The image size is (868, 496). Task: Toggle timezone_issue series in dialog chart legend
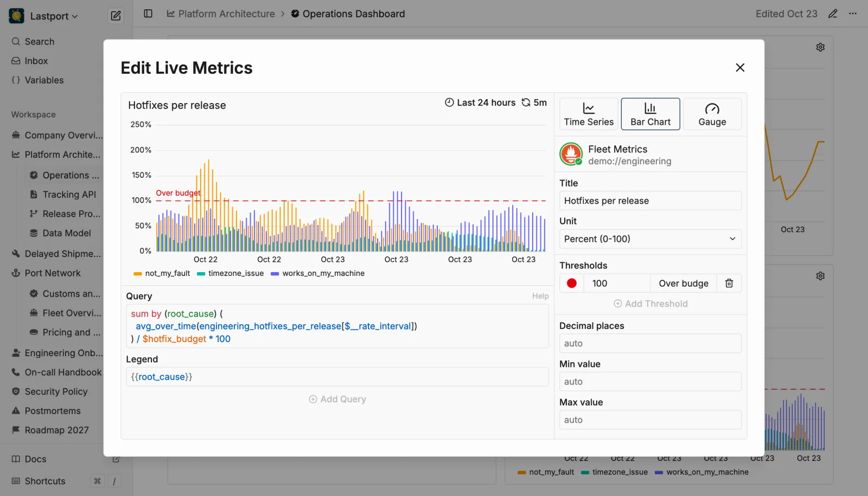(231, 273)
